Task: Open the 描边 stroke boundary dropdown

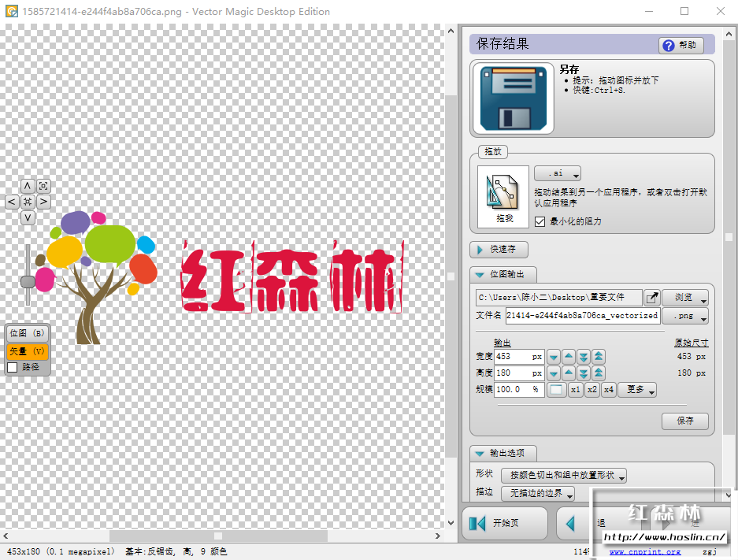Action: 537,493
